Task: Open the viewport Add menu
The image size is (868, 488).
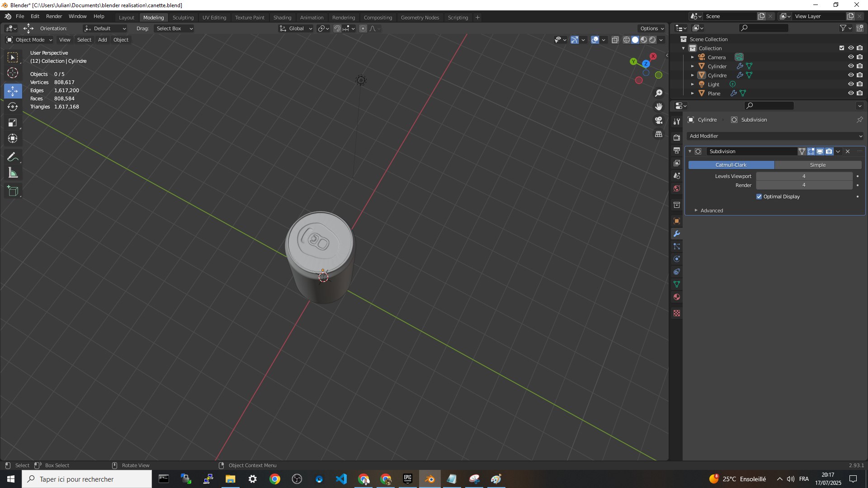Action: [103, 40]
